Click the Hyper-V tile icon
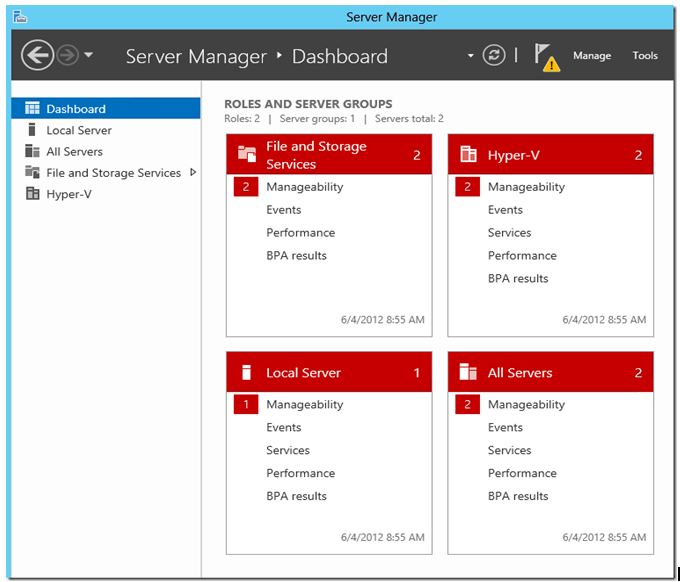The height and width of the screenshot is (582, 680). [x=468, y=154]
